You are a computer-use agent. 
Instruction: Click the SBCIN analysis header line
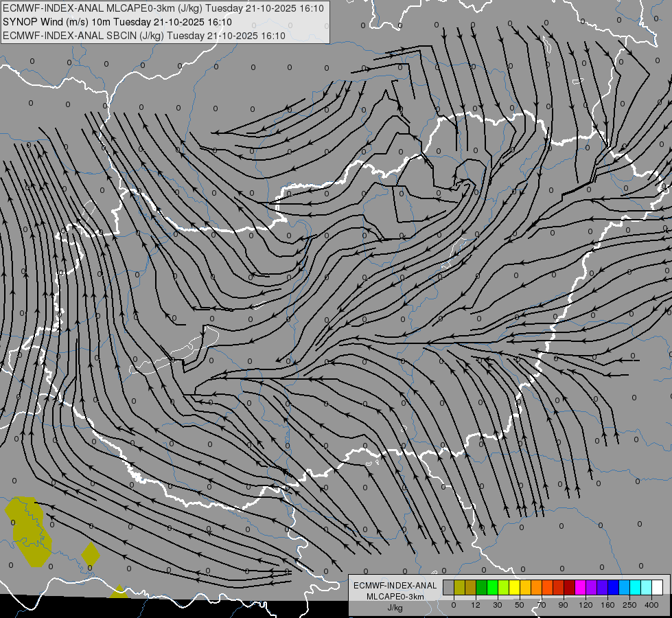[144, 36]
